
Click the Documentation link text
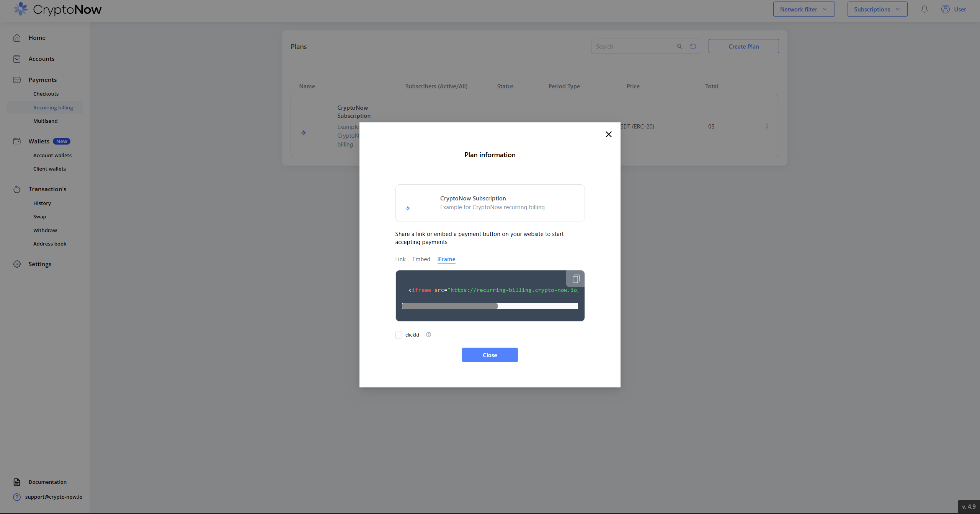(47, 482)
